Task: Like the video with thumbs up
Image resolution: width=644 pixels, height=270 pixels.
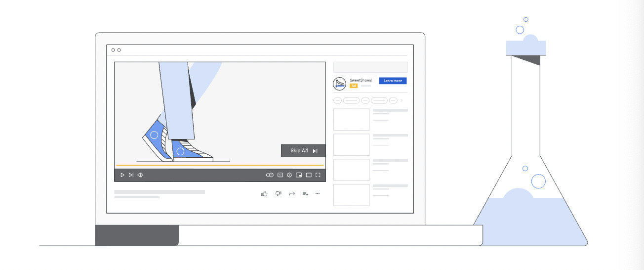Action: [264, 193]
